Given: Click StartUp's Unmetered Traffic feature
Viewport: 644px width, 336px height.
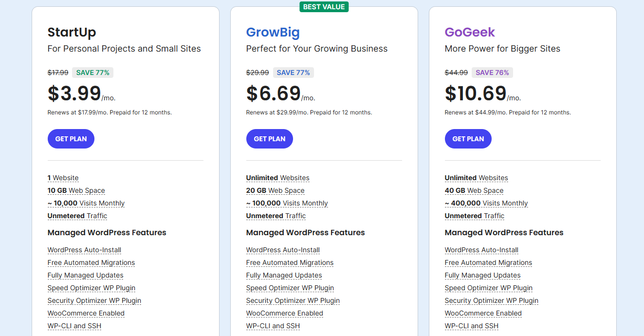Looking at the screenshot, I should pos(77,216).
